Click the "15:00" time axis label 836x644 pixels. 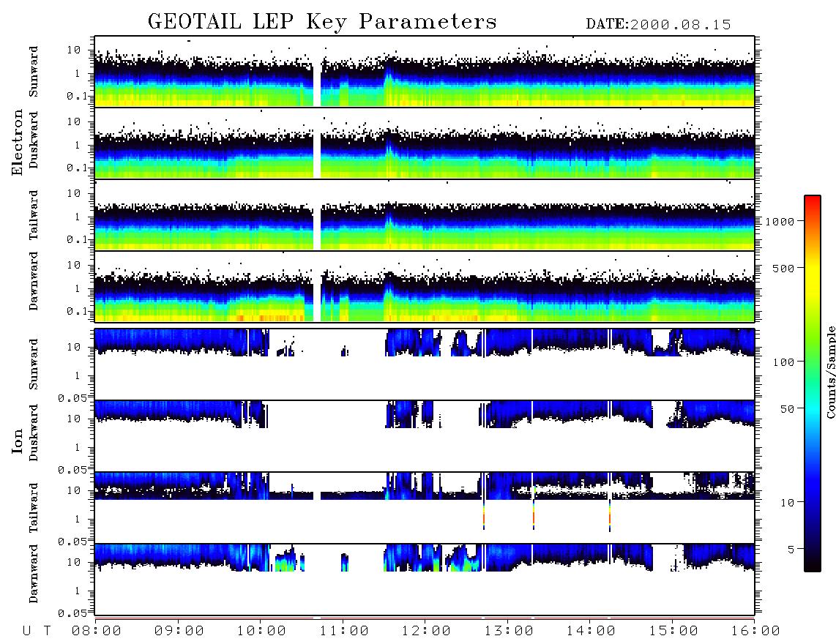point(673,631)
